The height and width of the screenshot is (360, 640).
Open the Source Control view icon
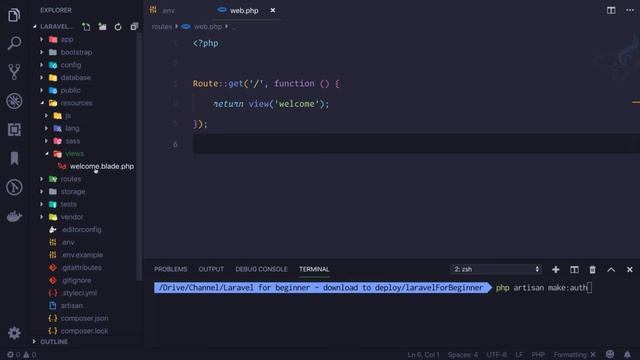[14, 72]
